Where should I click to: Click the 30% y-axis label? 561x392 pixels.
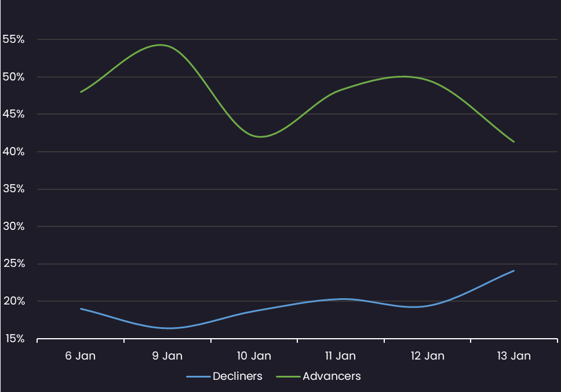coord(13,226)
